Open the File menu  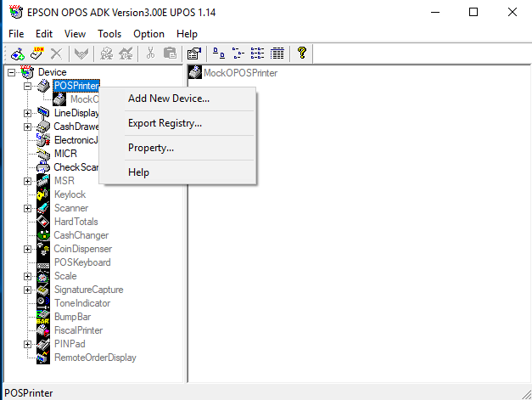(16, 34)
